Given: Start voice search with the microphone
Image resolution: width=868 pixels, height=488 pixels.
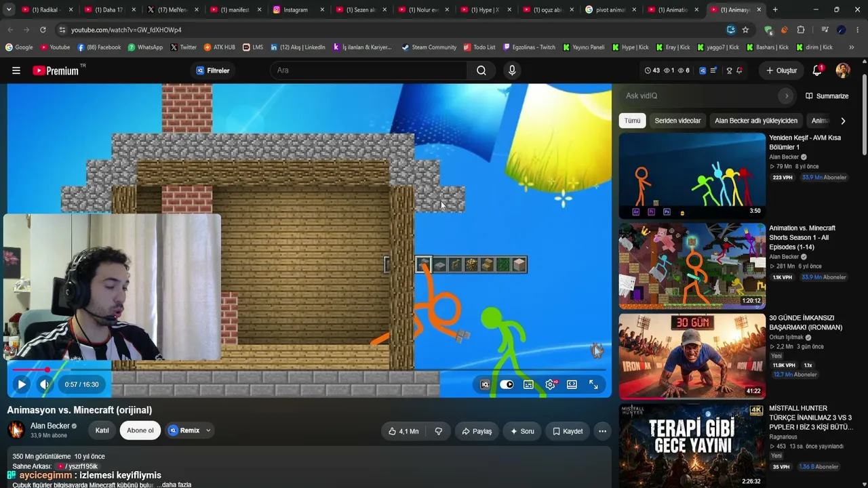Looking at the screenshot, I should 512,70.
